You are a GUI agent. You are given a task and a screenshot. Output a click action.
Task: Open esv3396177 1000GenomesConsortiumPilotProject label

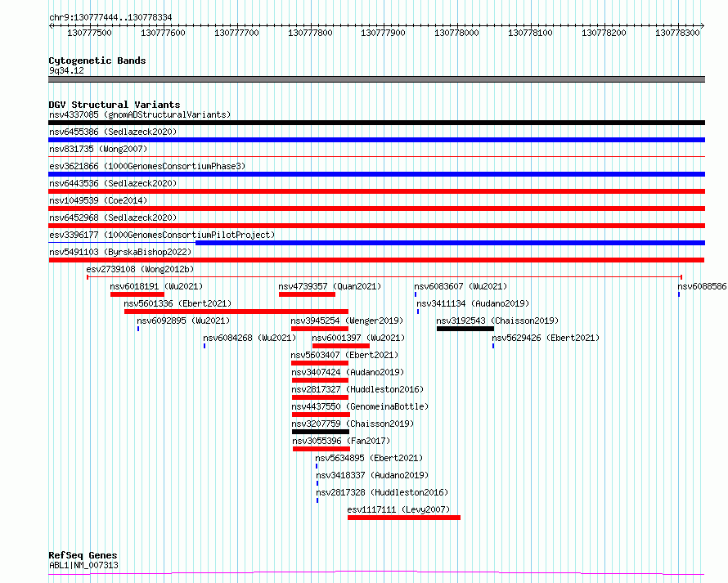point(162,235)
